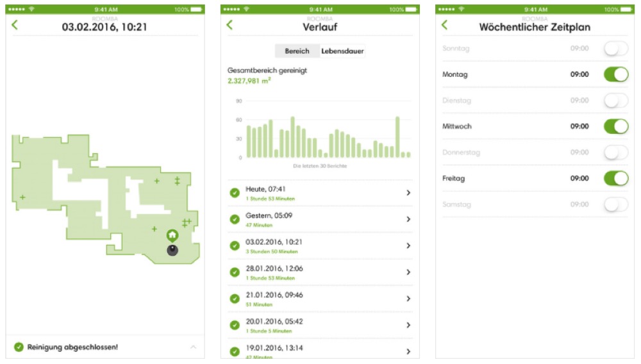
Task: Turn on the Donnerstag schedule switch
Action: tap(615, 153)
